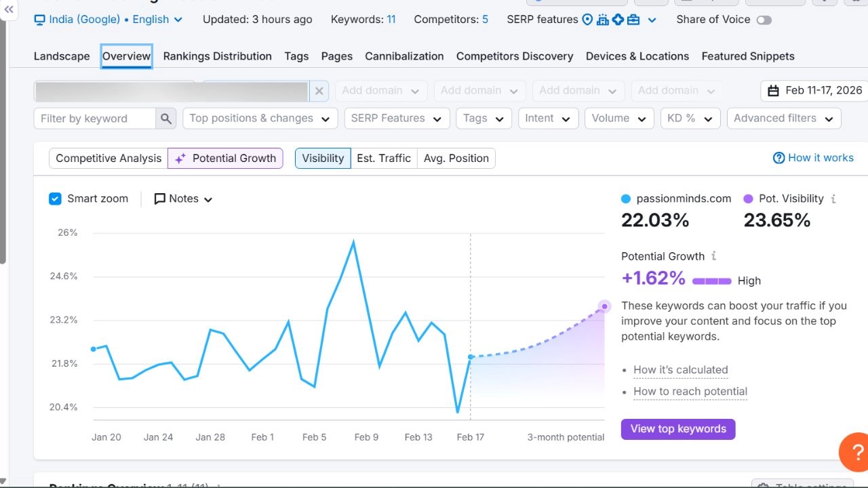
Task: Switch to the Rankings Distribution tab
Action: pos(217,56)
